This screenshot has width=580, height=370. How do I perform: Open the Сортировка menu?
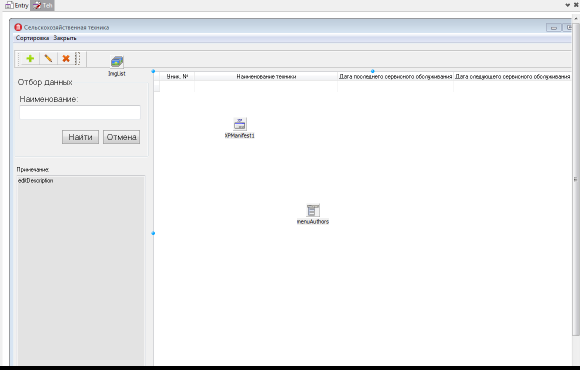click(32, 38)
